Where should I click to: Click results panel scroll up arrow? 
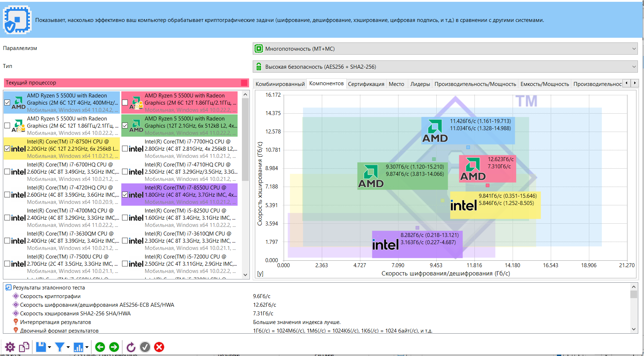[x=634, y=287]
